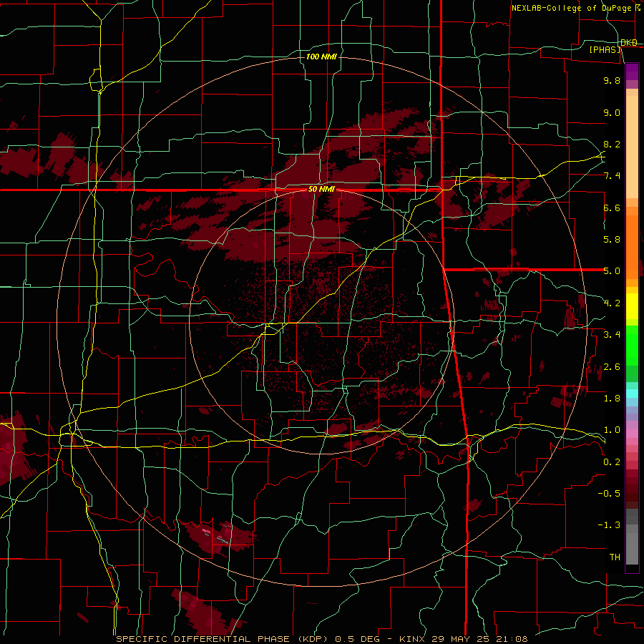This screenshot has height=644, width=644.
Task: Click the bright green segment of the color bar
Action: click(x=632, y=346)
